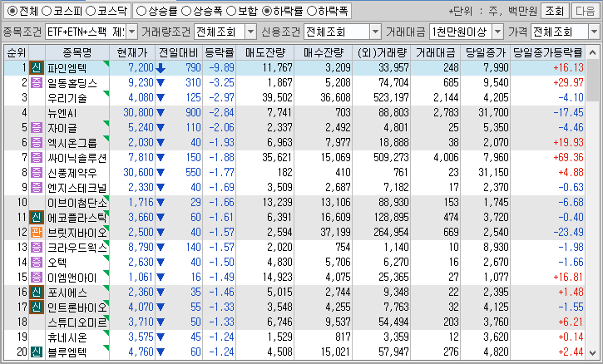Viewport: 603px width, 364px height.
Task: Click the 관 badge beside 브릿지바이오
Action: pyautogui.click(x=37, y=233)
